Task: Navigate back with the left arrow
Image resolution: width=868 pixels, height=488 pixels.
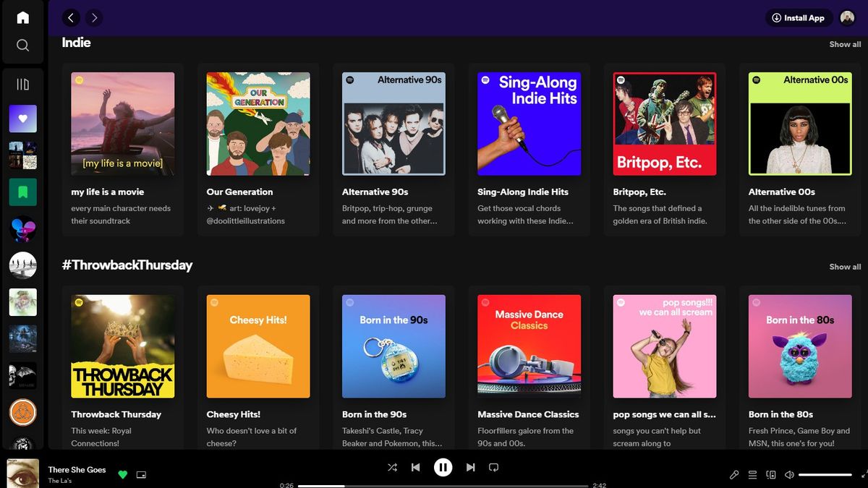Action: click(x=70, y=17)
